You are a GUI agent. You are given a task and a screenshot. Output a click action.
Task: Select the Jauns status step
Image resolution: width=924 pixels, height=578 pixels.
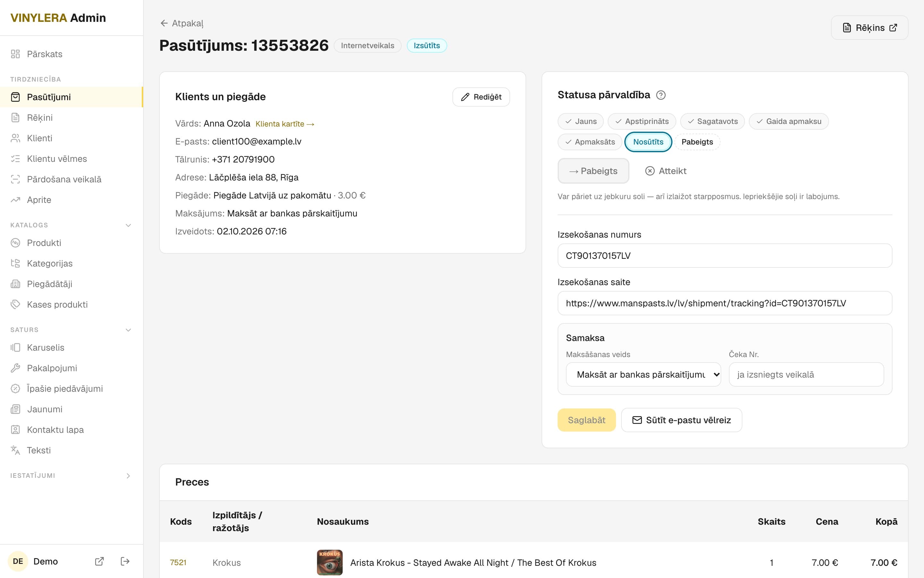click(580, 121)
